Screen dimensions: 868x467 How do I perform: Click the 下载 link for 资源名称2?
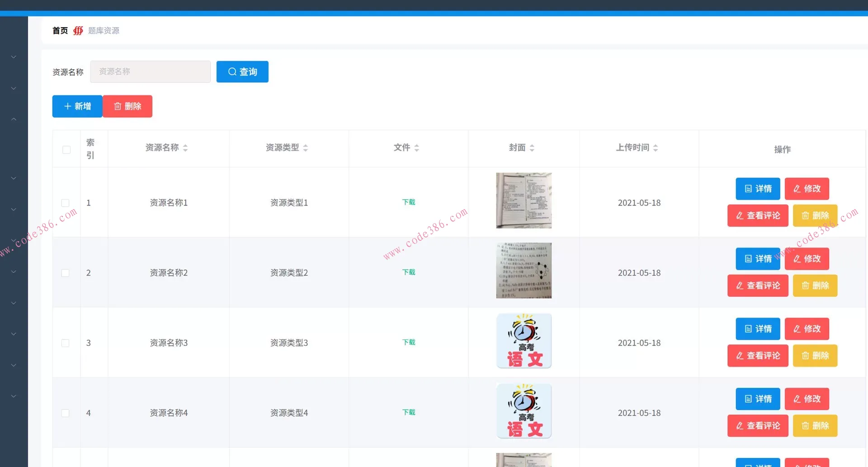408,272
